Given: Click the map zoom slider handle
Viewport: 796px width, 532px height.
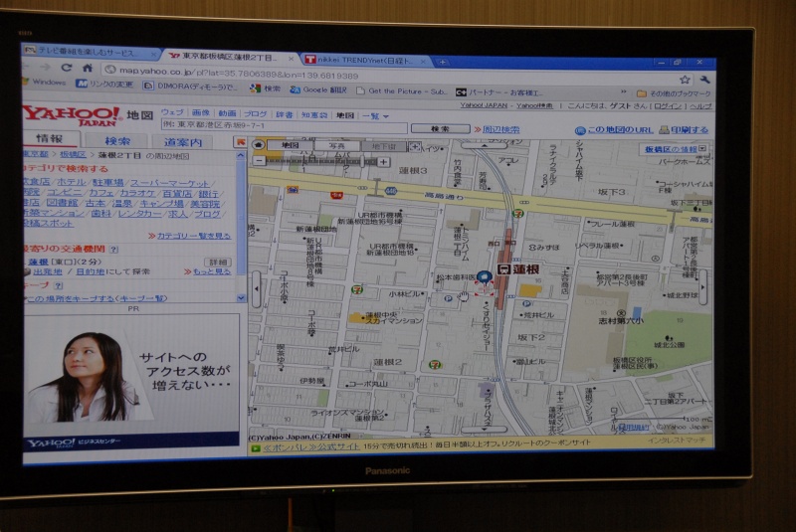Looking at the screenshot, I should coord(363,162).
